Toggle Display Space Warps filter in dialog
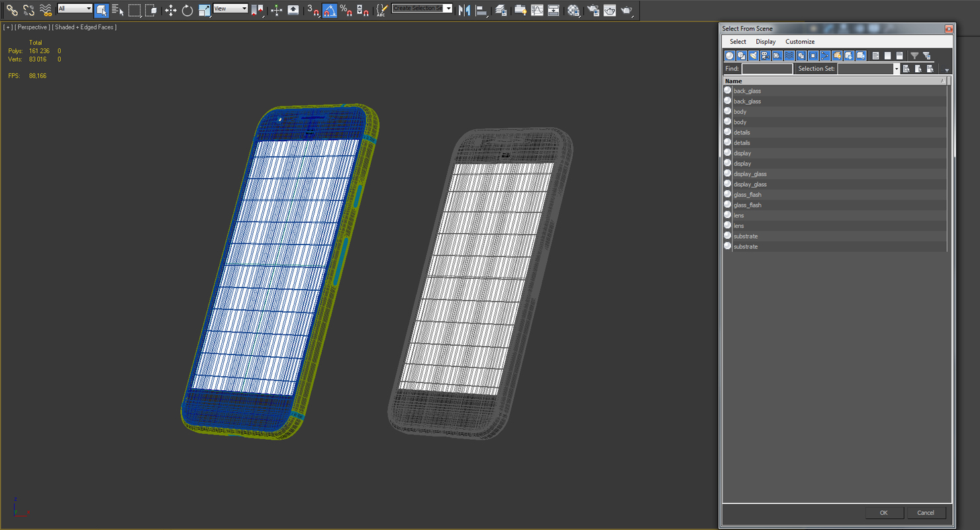Viewport: 980px width, 530px height. pos(789,56)
